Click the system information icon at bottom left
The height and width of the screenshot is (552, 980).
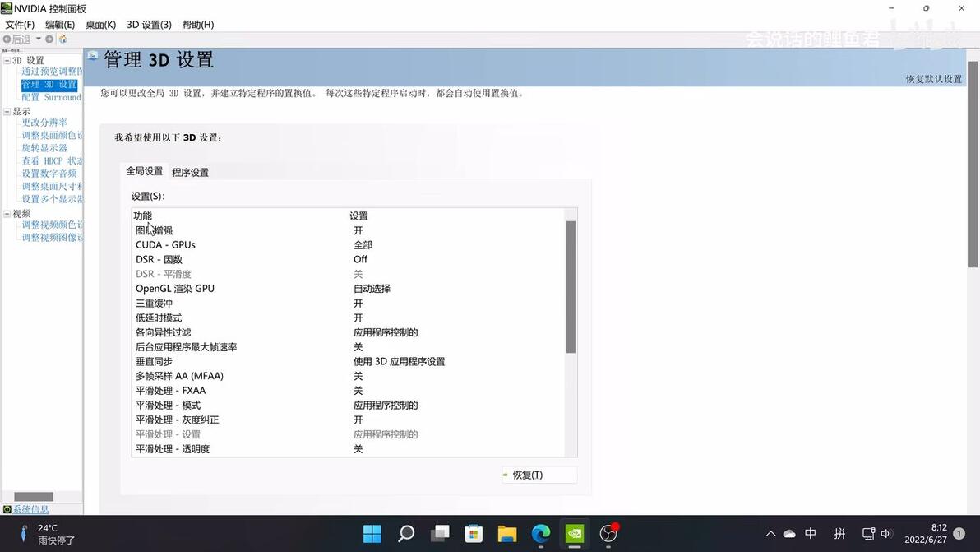click(7, 509)
